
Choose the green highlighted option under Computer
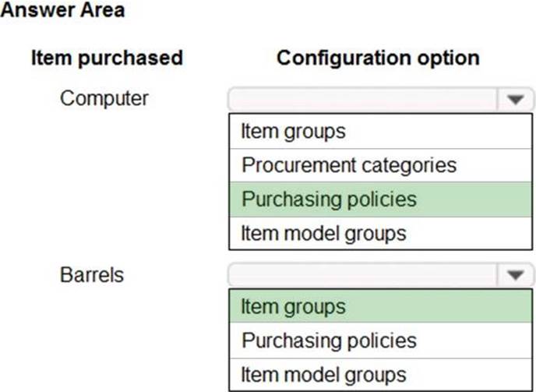[380, 199]
